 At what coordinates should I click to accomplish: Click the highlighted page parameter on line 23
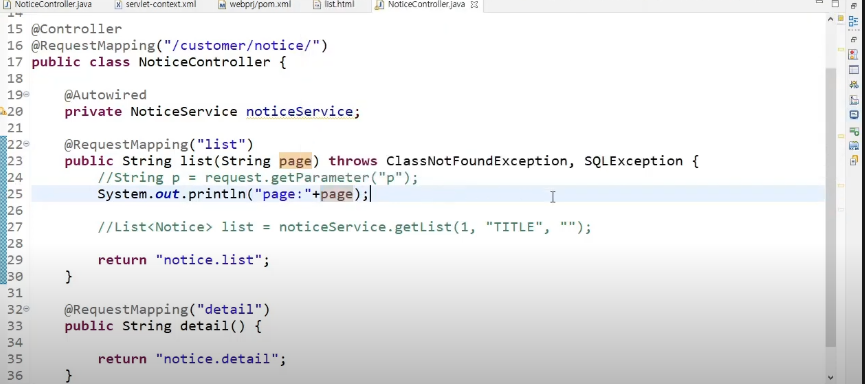(x=295, y=161)
